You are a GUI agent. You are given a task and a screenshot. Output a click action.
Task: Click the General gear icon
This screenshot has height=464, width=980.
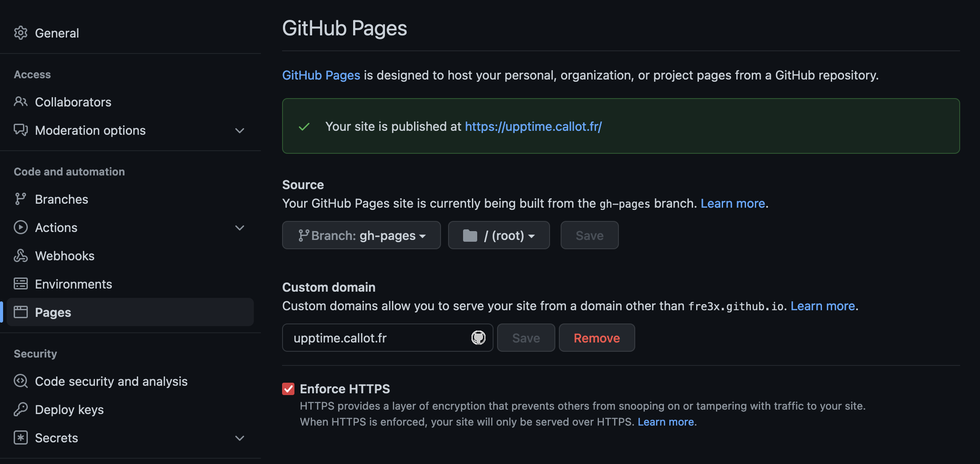point(21,33)
